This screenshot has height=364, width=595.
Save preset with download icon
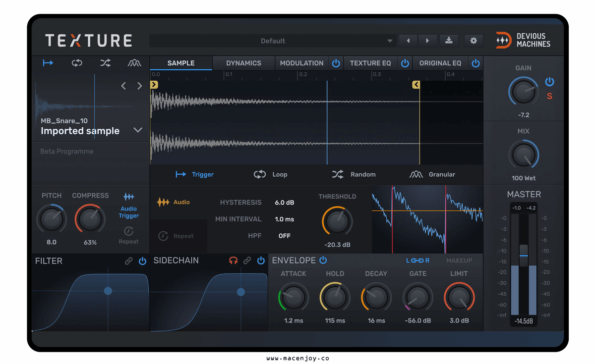tap(449, 41)
